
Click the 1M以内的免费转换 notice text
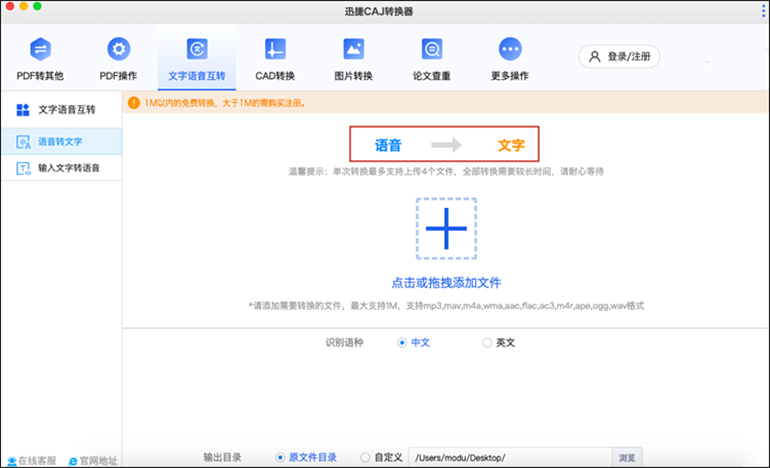pos(225,103)
